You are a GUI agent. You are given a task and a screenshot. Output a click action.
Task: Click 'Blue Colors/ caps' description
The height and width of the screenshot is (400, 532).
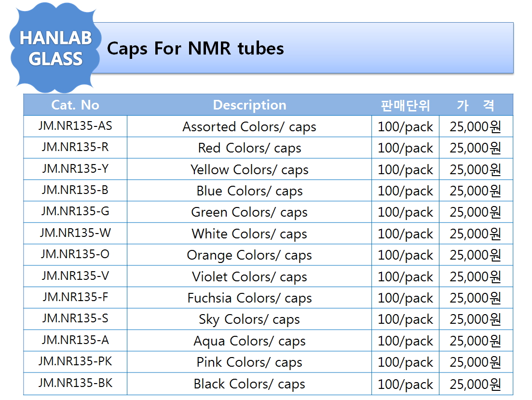249,191
